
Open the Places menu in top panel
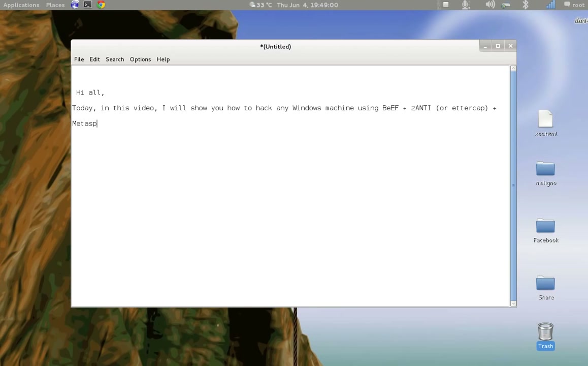(55, 5)
